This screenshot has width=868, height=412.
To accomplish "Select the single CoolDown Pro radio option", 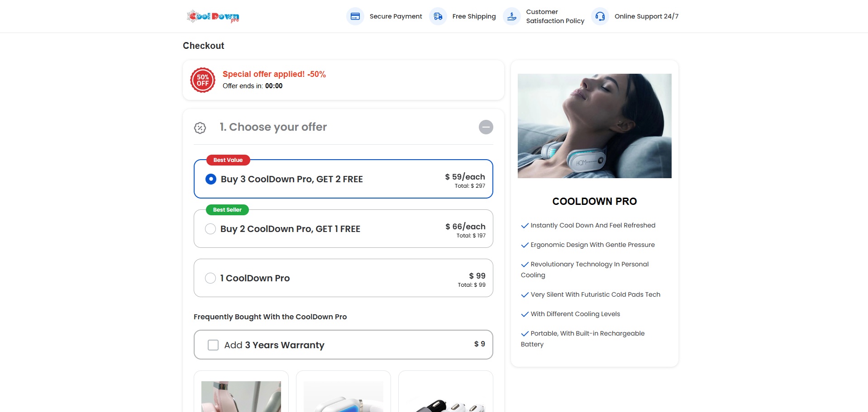I will [210, 278].
